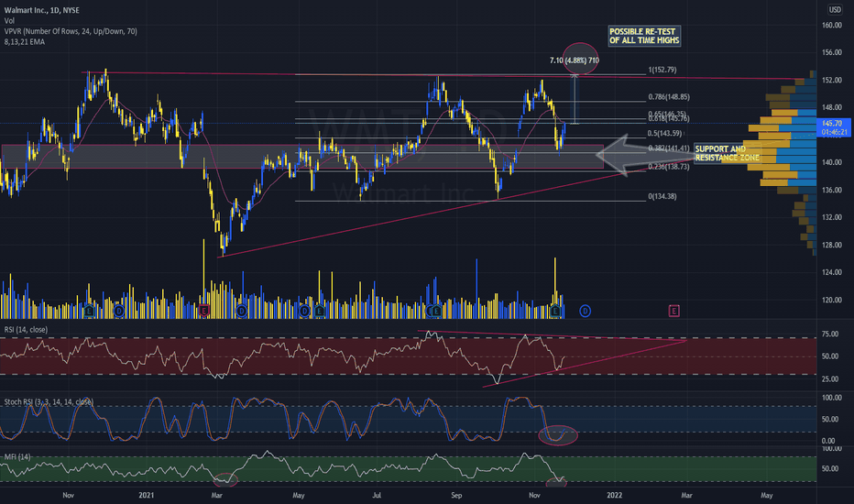Open the dividend D marker under December 2020

coord(119,312)
